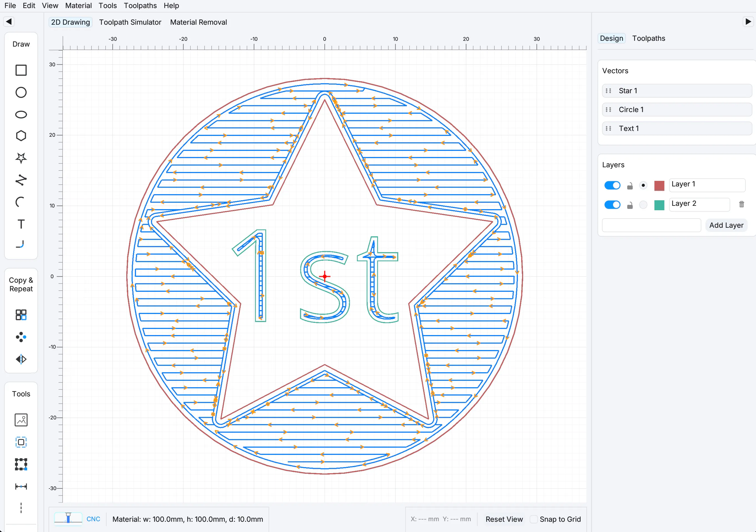This screenshot has height=532, width=756.
Task: Click Layer 1 lock icon
Action: tap(630, 186)
